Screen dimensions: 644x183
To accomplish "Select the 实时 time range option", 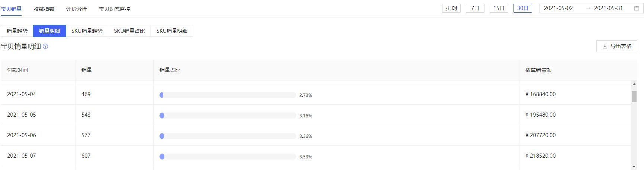I will coord(451,8).
